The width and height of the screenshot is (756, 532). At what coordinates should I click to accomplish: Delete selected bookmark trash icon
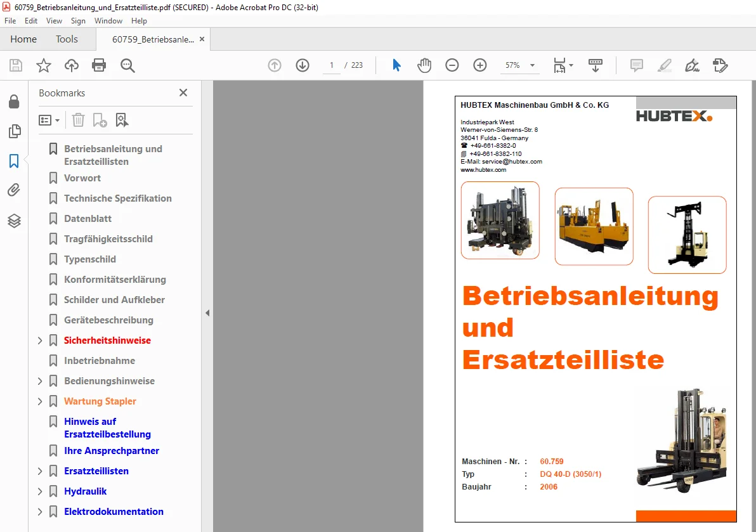coord(78,120)
